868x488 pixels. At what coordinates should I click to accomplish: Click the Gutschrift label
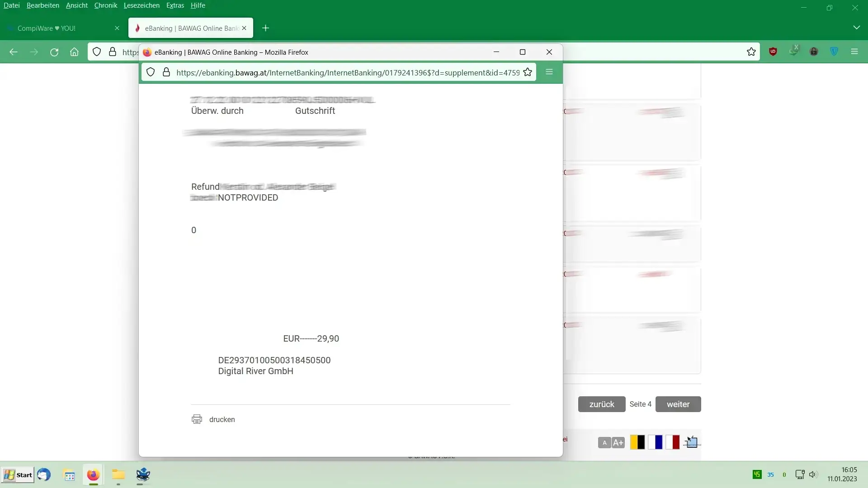click(315, 111)
